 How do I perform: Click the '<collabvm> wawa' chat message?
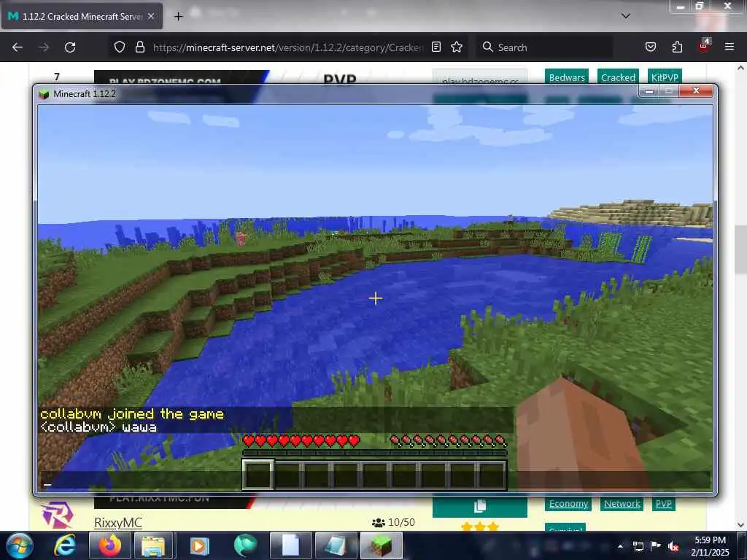coord(98,427)
